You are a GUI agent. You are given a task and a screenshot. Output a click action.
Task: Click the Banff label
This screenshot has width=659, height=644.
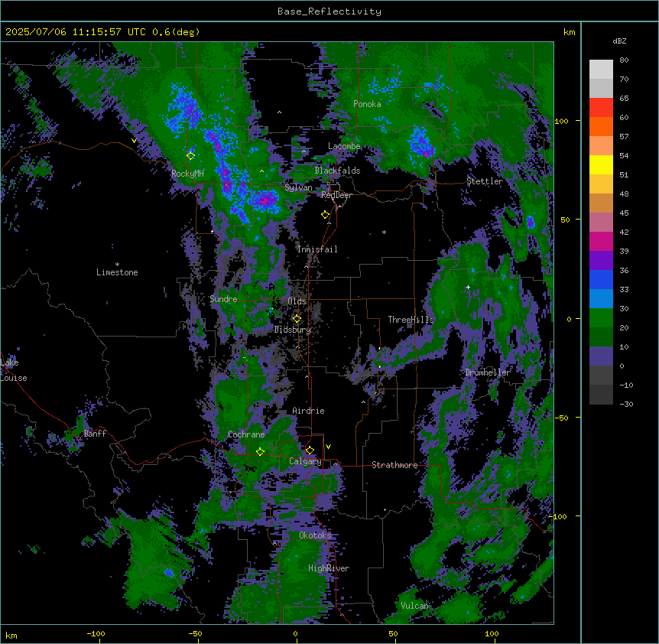click(x=95, y=434)
